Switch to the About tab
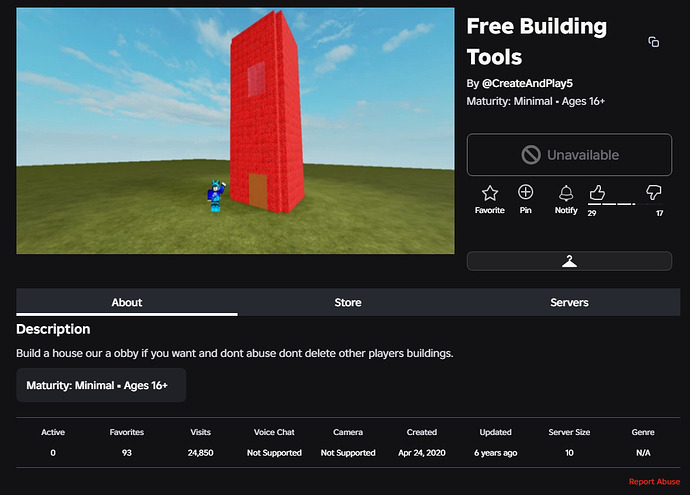The height and width of the screenshot is (495, 690). click(127, 302)
